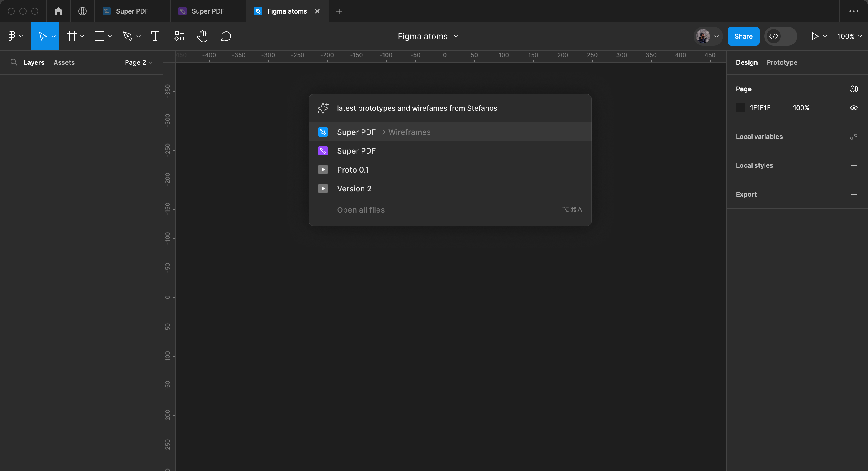Viewport: 868px width, 471px height.
Task: Select the Hand tool
Action: [x=202, y=36]
